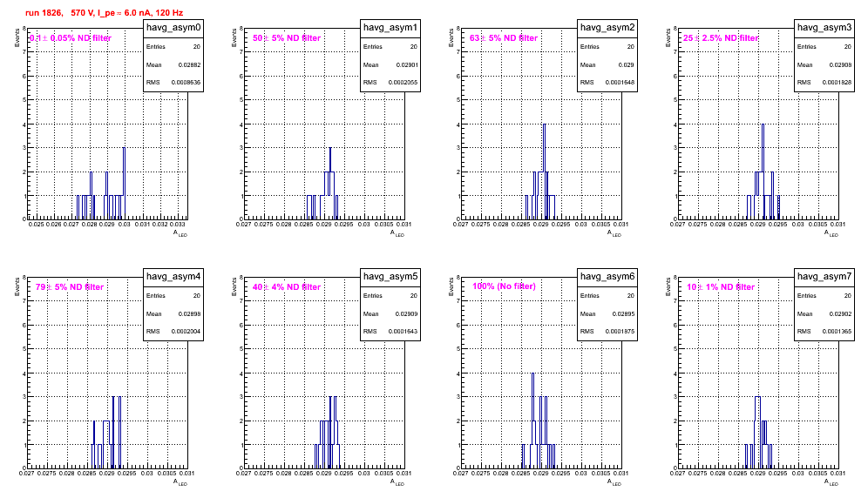Pick the Mean value 0.02908

[840, 64]
